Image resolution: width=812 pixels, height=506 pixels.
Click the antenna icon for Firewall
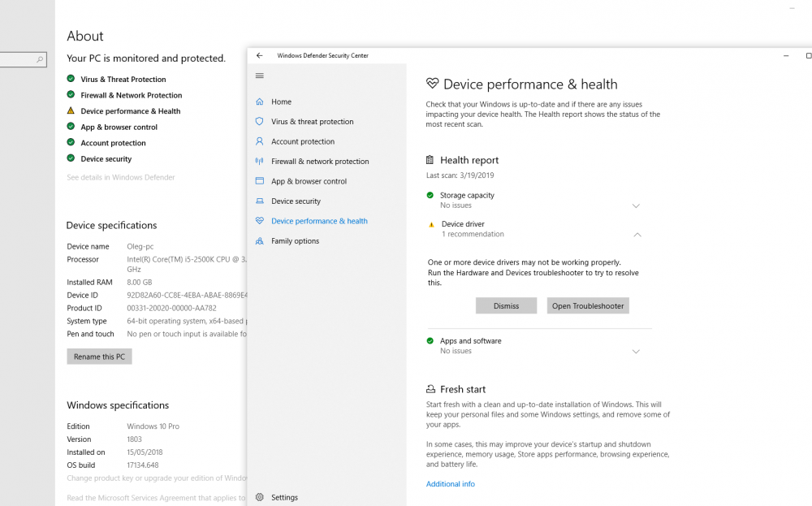pos(260,161)
